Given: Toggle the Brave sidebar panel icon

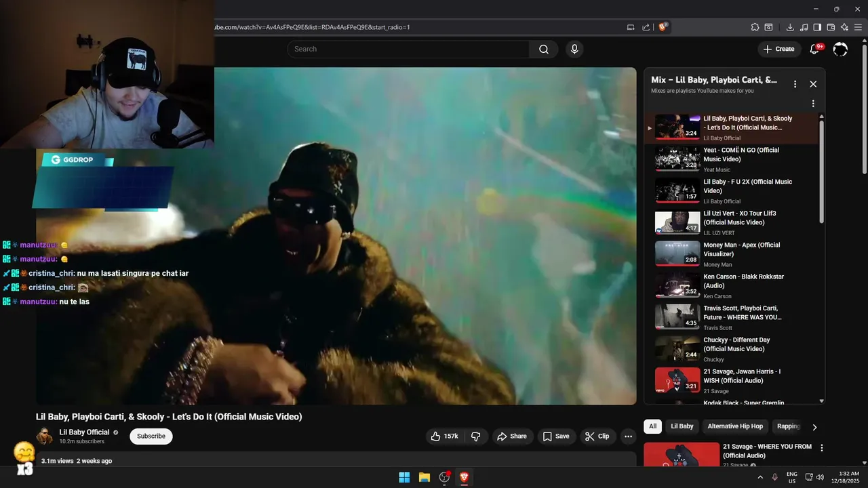Looking at the screenshot, I should click(817, 27).
